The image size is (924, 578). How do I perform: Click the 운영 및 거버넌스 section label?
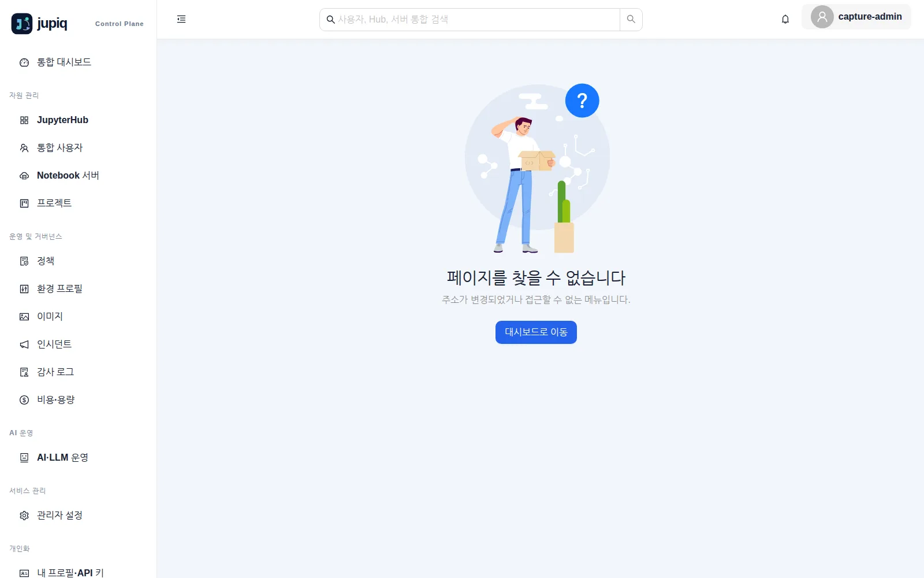36,236
